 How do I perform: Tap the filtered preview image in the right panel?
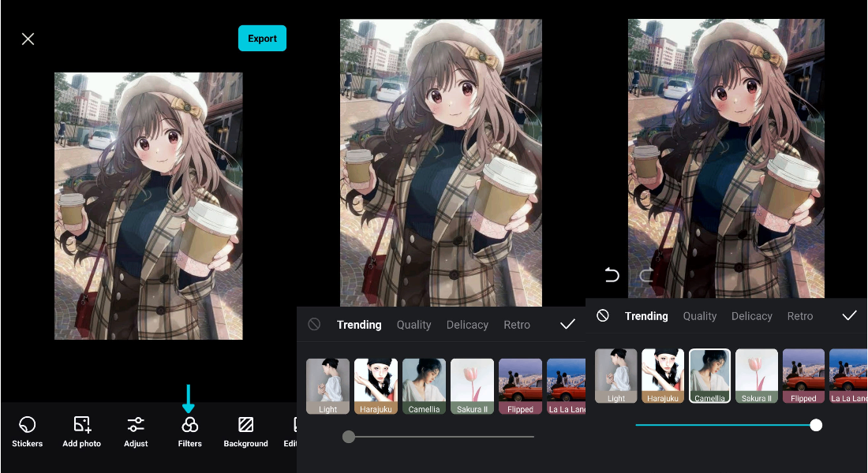726,158
